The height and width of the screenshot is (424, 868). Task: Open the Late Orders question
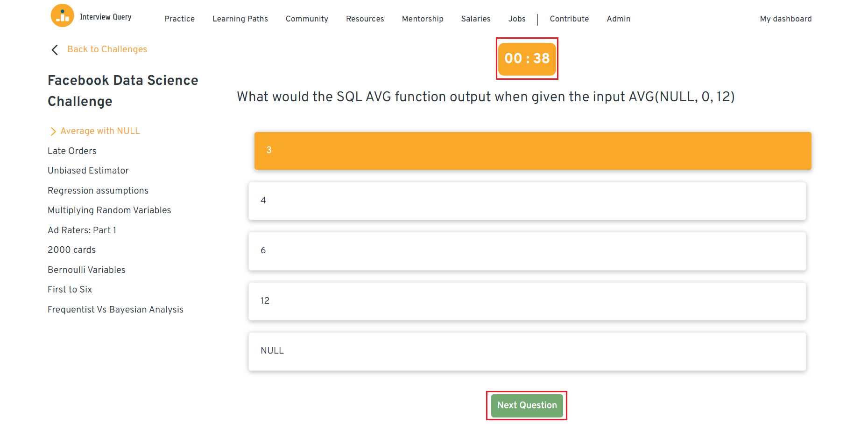point(72,151)
